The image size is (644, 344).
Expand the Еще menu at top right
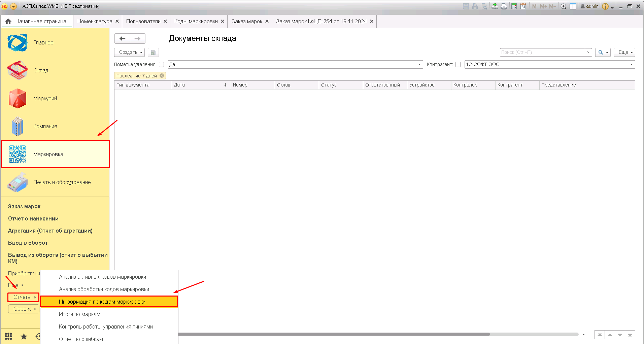(624, 52)
